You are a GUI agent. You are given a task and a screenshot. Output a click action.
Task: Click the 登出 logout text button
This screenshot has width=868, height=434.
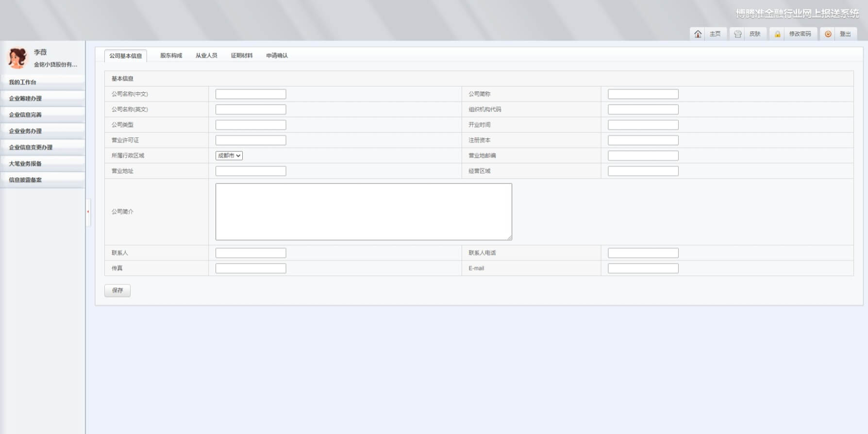coord(845,34)
